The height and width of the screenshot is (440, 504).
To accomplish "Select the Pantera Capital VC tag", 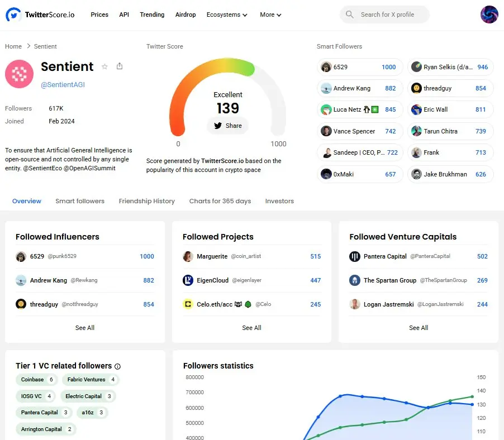I will [x=44, y=413].
